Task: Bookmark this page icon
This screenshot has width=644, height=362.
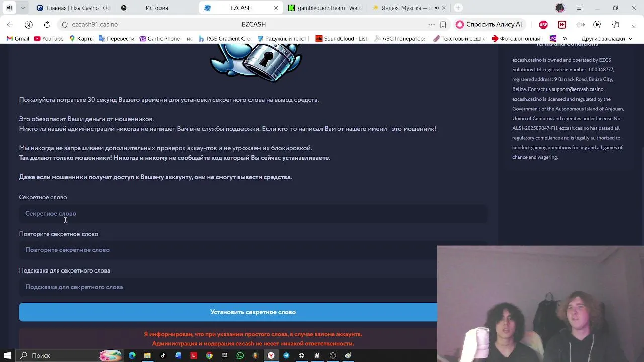Action: pyautogui.click(x=443, y=24)
